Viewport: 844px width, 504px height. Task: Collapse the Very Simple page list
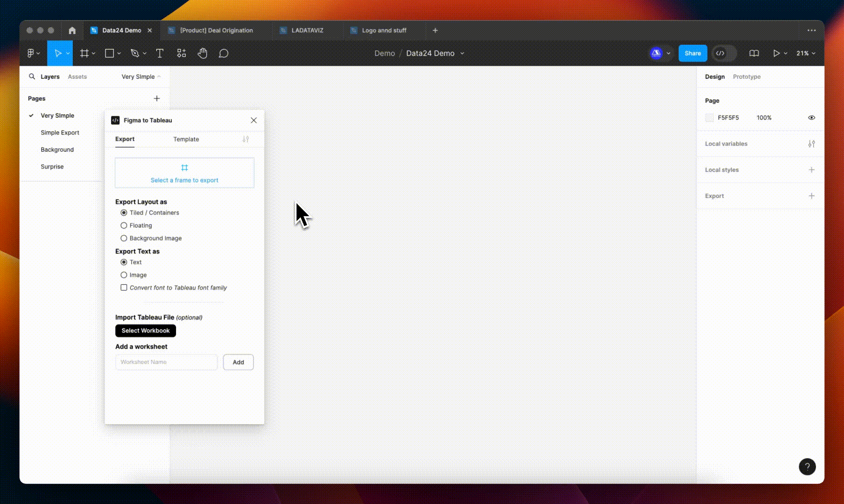click(x=141, y=77)
